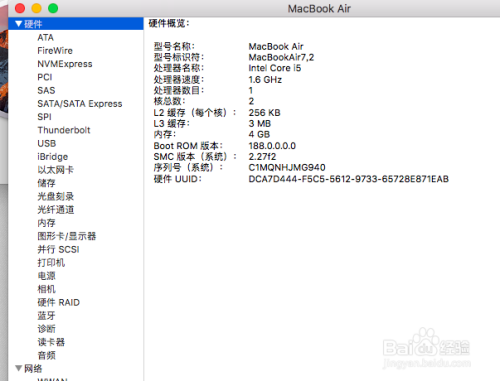The width and height of the screenshot is (500, 381).
Task: Open the 图形卡/显示器 entry
Action: click(x=67, y=236)
